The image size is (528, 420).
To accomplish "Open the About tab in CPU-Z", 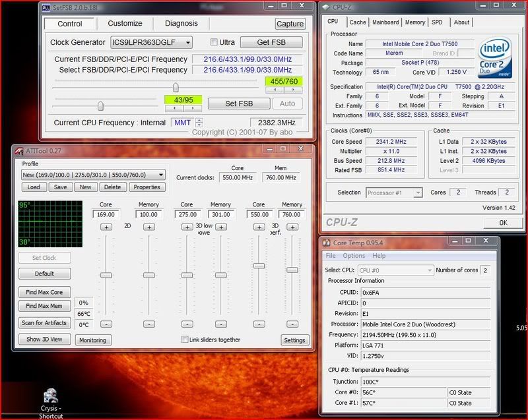I will click(x=461, y=22).
